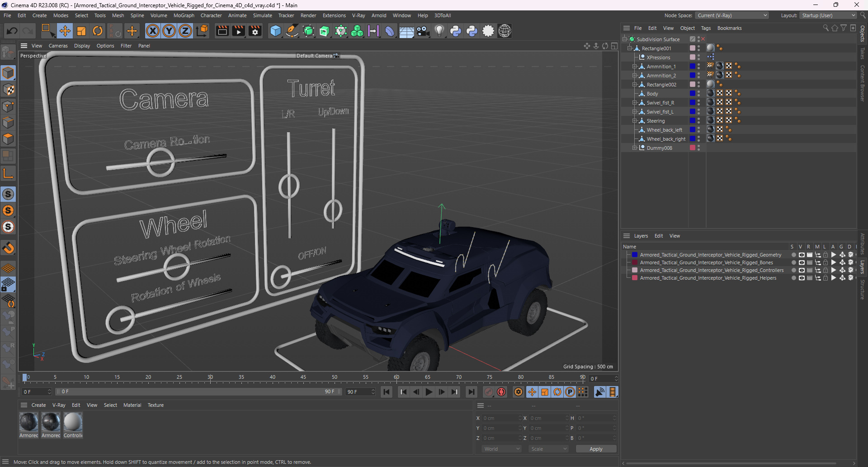Expand the Swivel_fist_R tree node
The width and height of the screenshot is (868, 467).
click(634, 103)
